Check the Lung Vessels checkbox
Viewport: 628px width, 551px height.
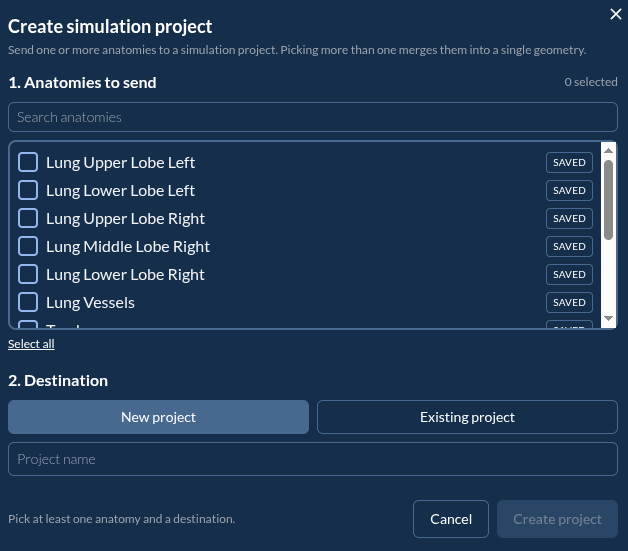click(x=28, y=302)
